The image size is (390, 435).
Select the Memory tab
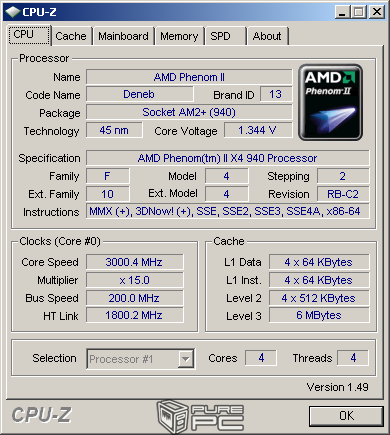pyautogui.click(x=179, y=36)
